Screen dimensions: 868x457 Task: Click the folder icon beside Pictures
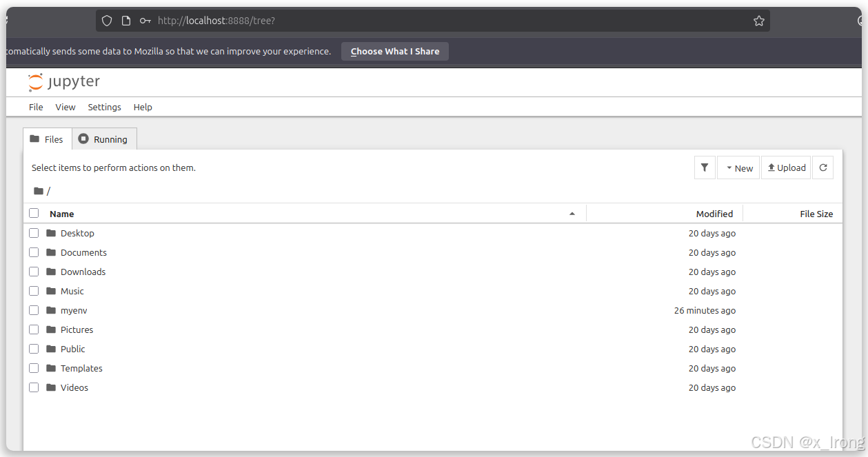(51, 329)
